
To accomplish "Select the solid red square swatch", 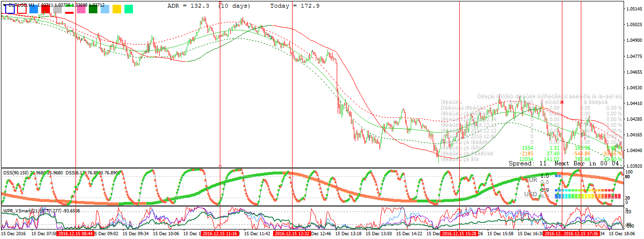I will (x=46, y=9).
